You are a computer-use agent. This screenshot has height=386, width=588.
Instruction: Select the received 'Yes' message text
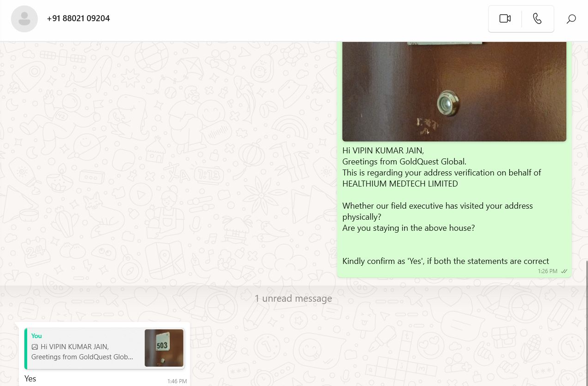pos(30,379)
